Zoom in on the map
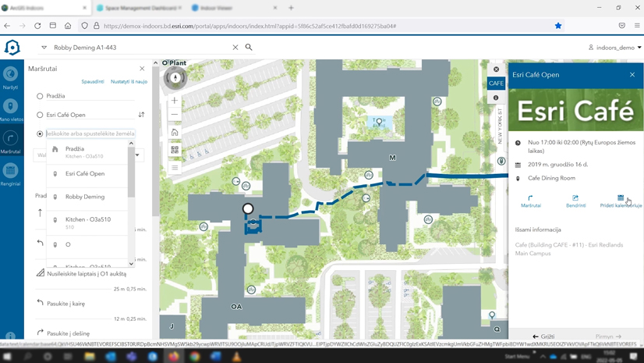The height and width of the screenshot is (363, 644). click(x=175, y=100)
